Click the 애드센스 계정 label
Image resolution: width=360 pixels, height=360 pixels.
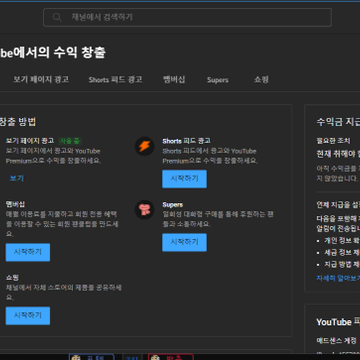[x=336, y=341]
